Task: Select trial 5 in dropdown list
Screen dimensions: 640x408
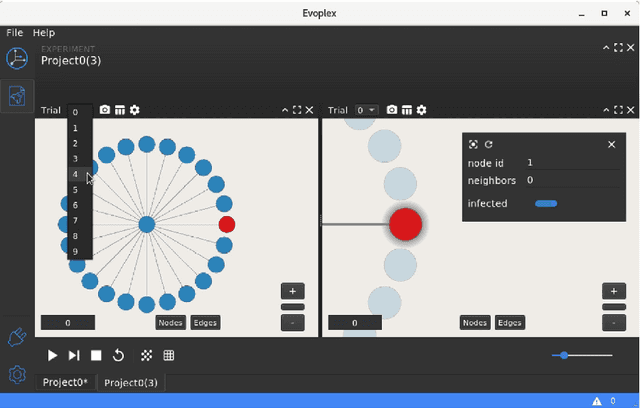Action: 80,190
